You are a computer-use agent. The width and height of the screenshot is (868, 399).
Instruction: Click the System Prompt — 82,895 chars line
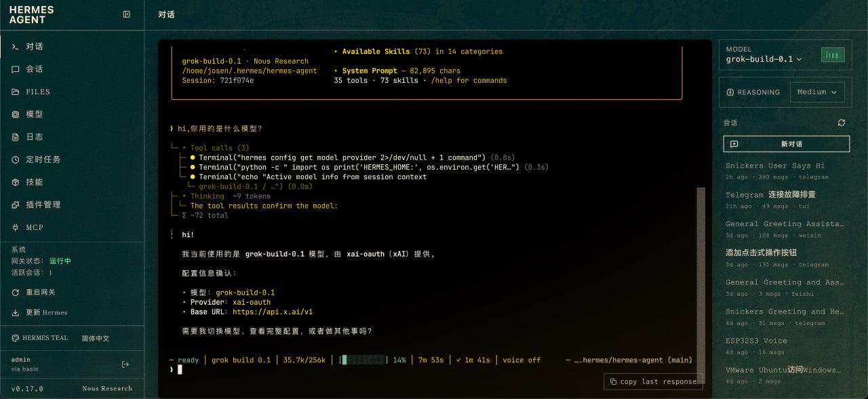(397, 71)
